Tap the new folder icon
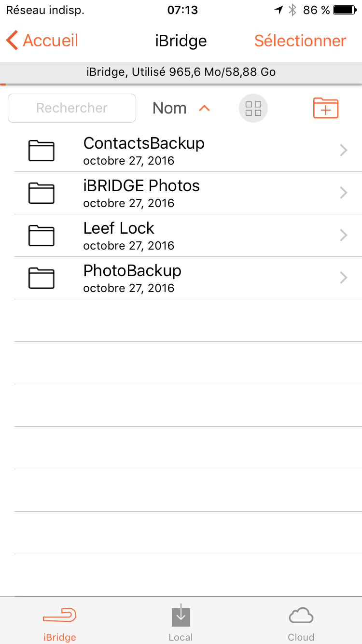This screenshot has width=362, height=644. coord(326,108)
